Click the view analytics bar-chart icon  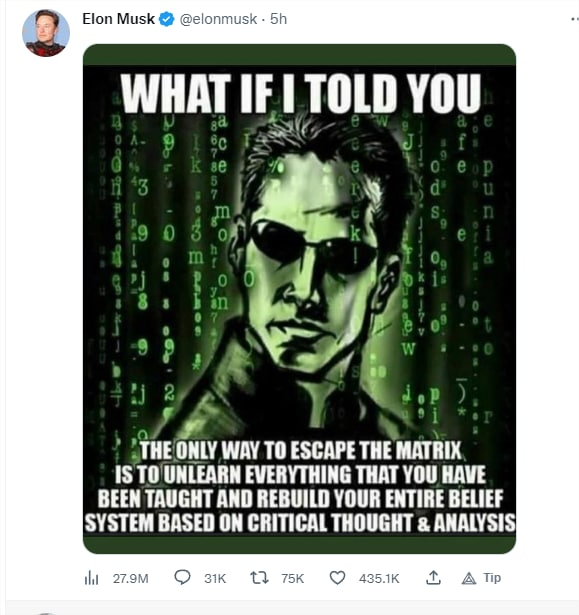click(x=91, y=578)
